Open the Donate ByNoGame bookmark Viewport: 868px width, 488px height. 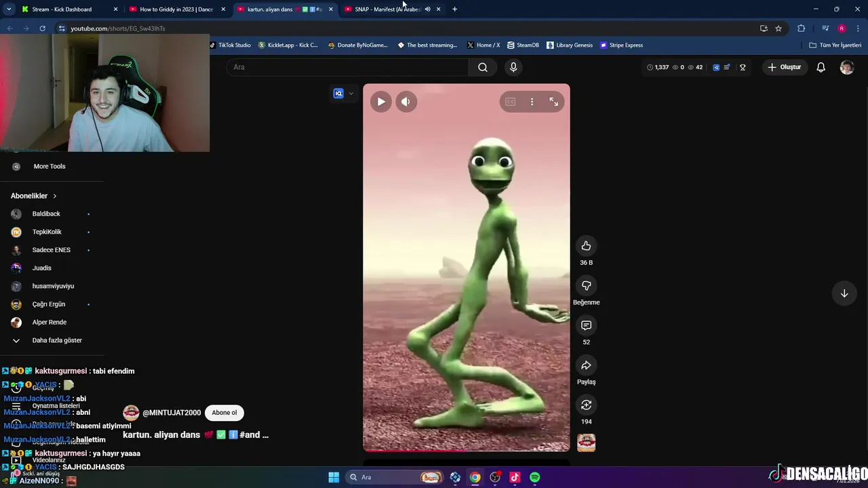(358, 45)
